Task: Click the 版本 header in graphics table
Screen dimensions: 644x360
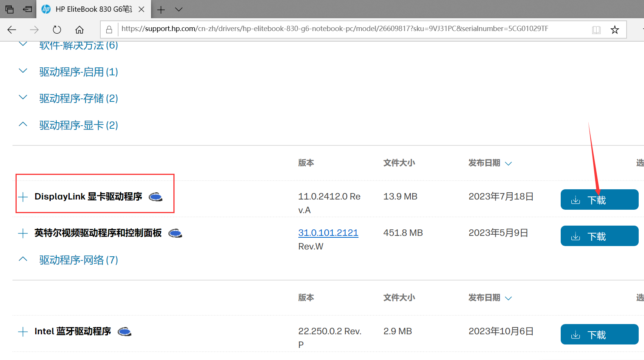Action: [x=306, y=163]
